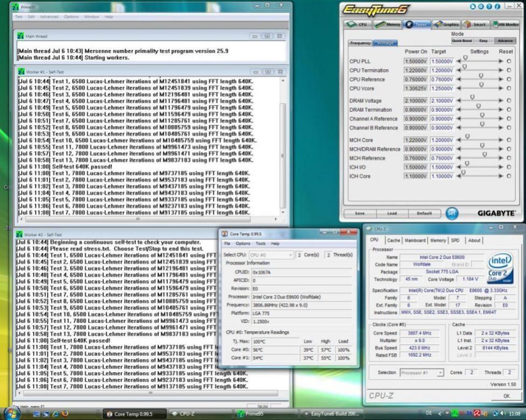Click the Default button in EasyTune6
This screenshot has height=420, width=526.
point(424,213)
